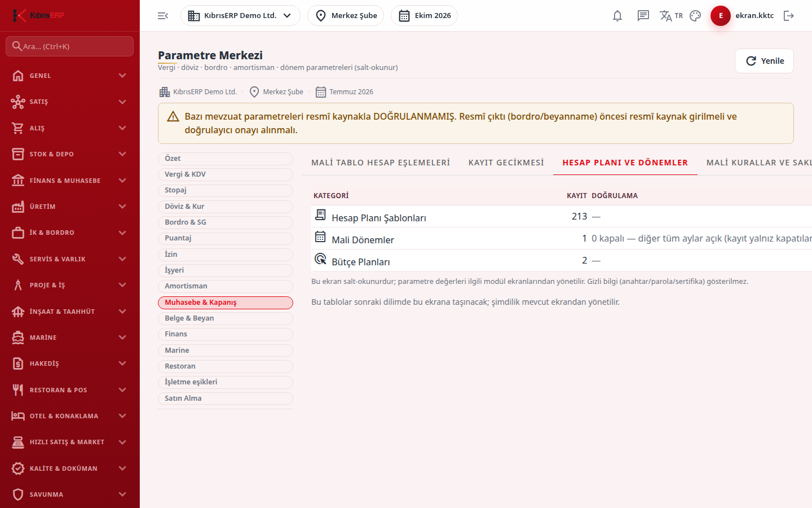Open the KıbrısERP Demo Ltd. company dropdown
The image size is (812, 508).
[240, 16]
